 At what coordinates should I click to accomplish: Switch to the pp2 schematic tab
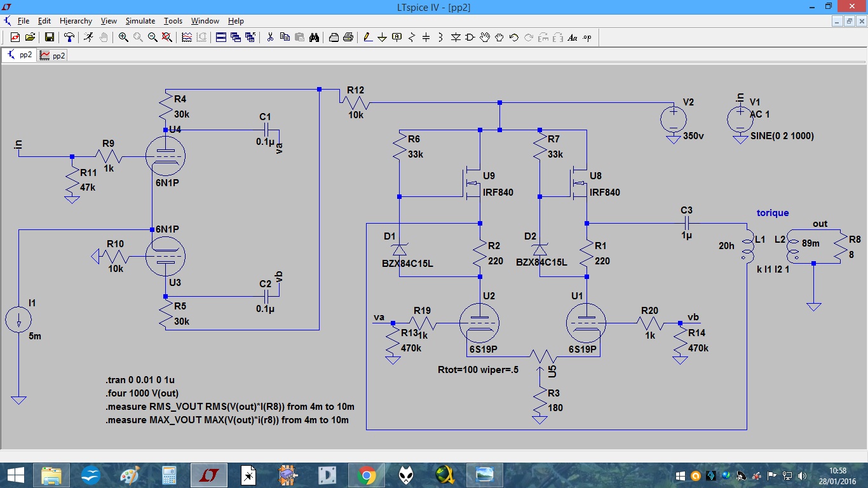tap(19, 55)
